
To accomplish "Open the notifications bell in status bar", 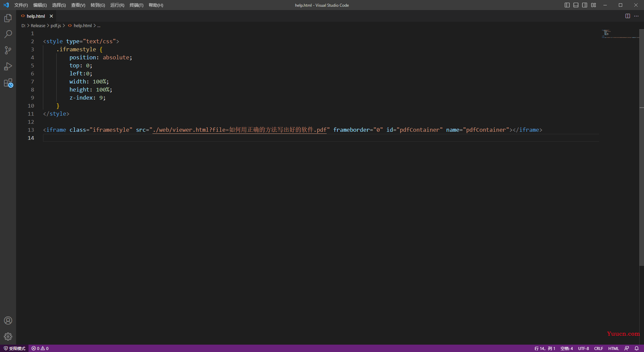I will click(x=637, y=348).
